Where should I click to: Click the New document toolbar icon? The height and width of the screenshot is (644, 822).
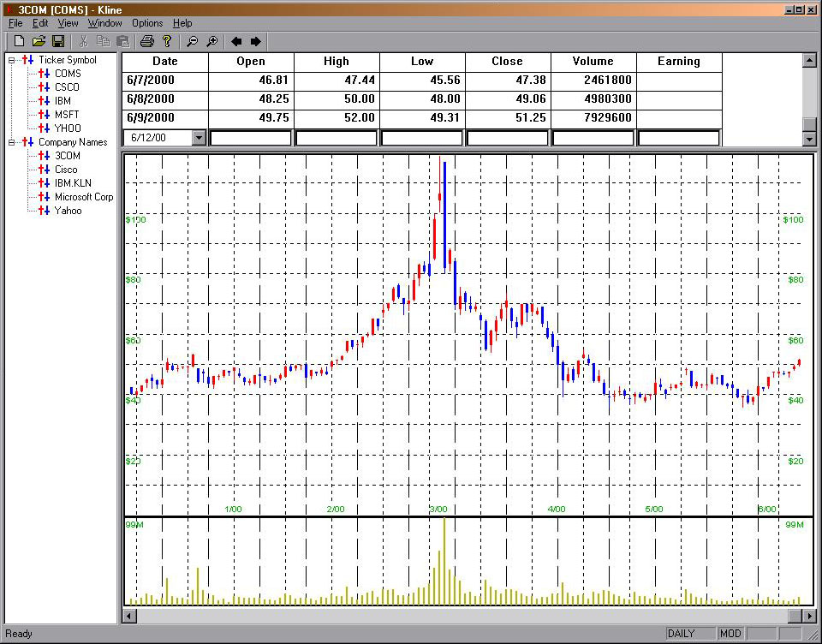tap(19, 41)
